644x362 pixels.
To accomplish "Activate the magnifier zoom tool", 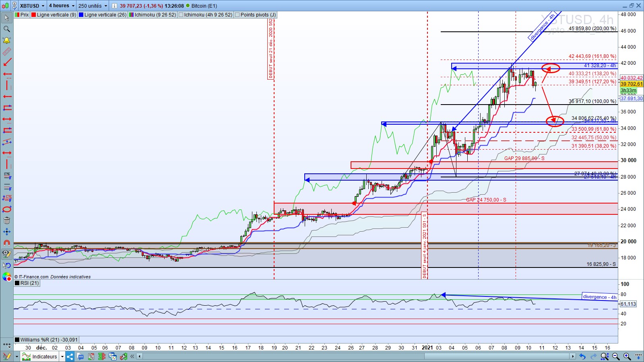I will (x=7, y=29).
